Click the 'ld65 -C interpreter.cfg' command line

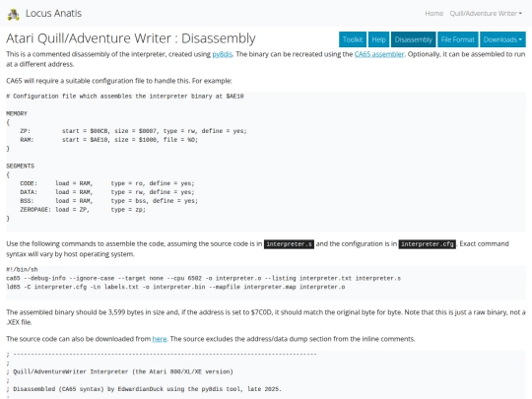[175, 287]
